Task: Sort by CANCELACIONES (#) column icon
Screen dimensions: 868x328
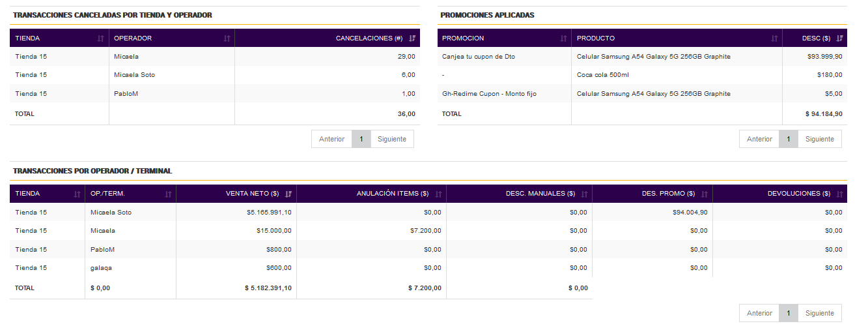Action: tap(412, 38)
